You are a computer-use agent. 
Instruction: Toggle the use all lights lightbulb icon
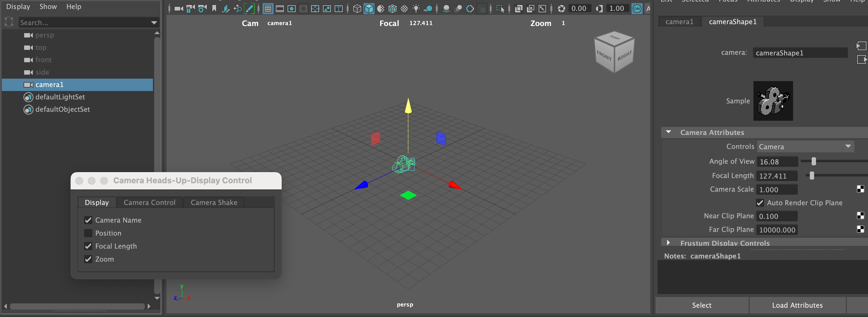click(x=416, y=9)
